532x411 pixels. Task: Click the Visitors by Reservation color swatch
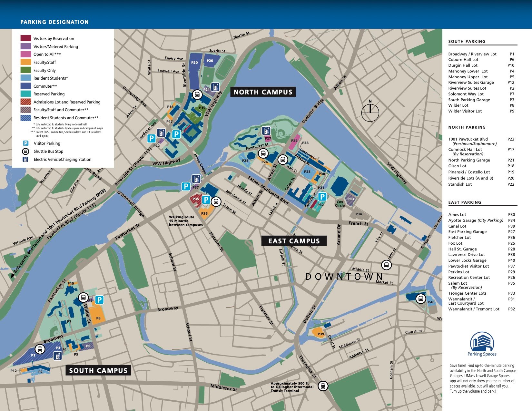[x=26, y=38]
